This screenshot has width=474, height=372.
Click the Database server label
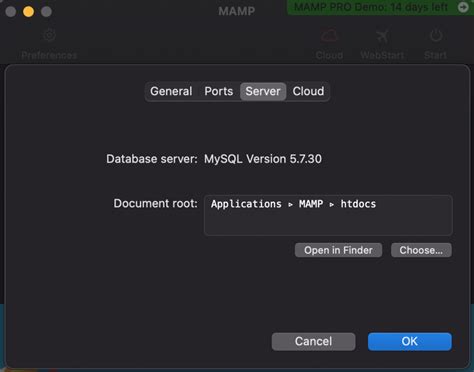(152, 159)
